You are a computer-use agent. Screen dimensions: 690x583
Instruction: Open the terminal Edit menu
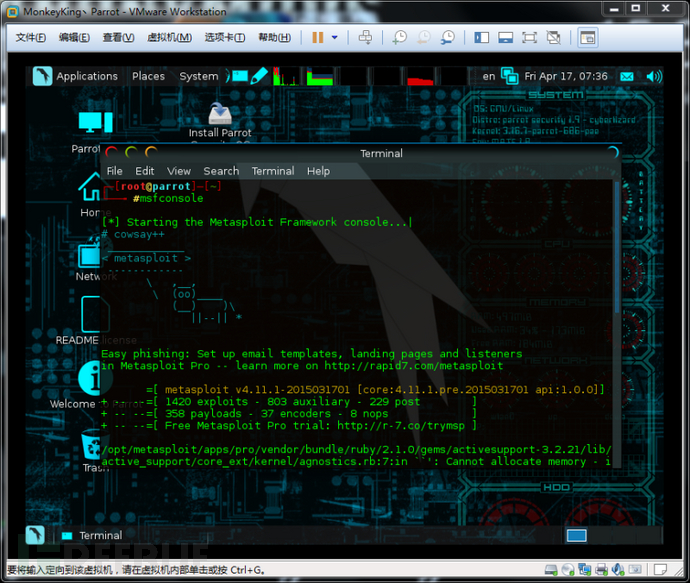144,171
